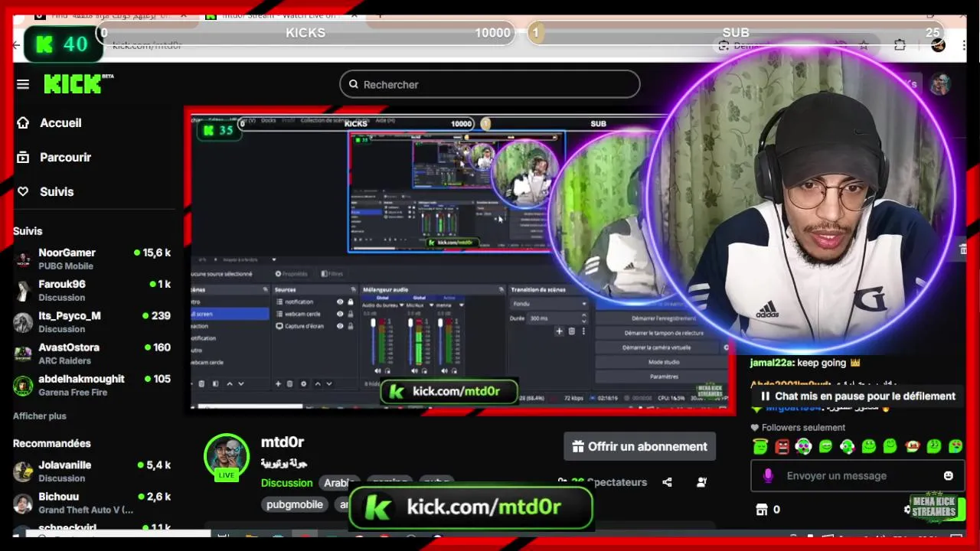This screenshot has width=980, height=551.
Task: Click Démarrer l'enregistrement in OBS
Action: pyautogui.click(x=665, y=318)
